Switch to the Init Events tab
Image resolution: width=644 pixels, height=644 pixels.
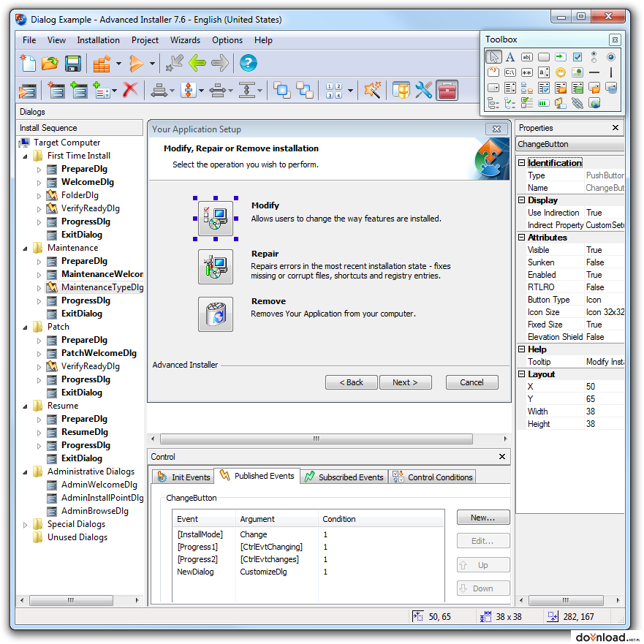pyautogui.click(x=183, y=477)
